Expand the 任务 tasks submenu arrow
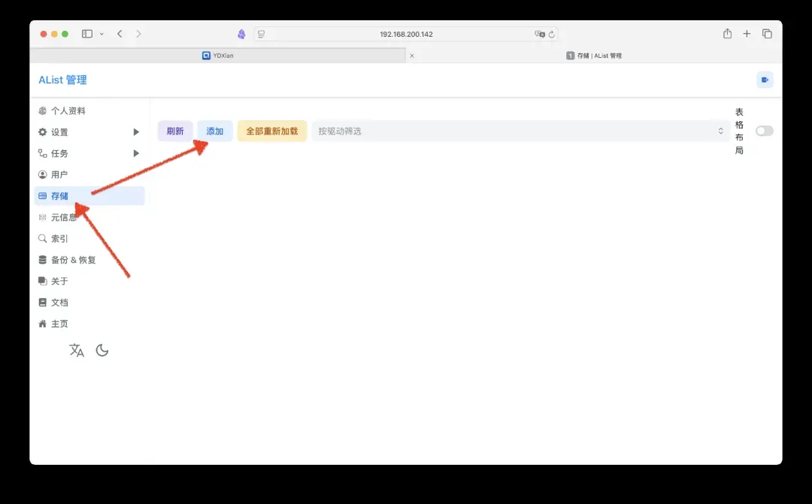 [x=136, y=153]
